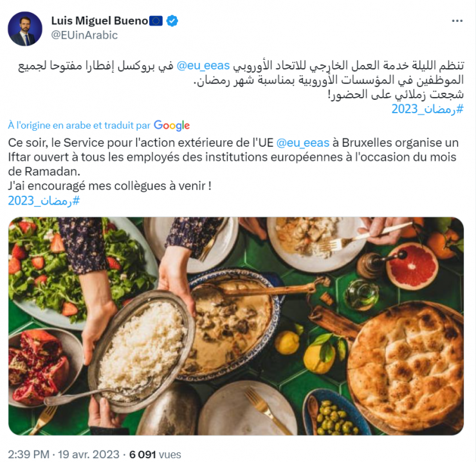The width and height of the screenshot is (476, 462).
Task: Click the 6 091 vues counter
Action: 155,454
